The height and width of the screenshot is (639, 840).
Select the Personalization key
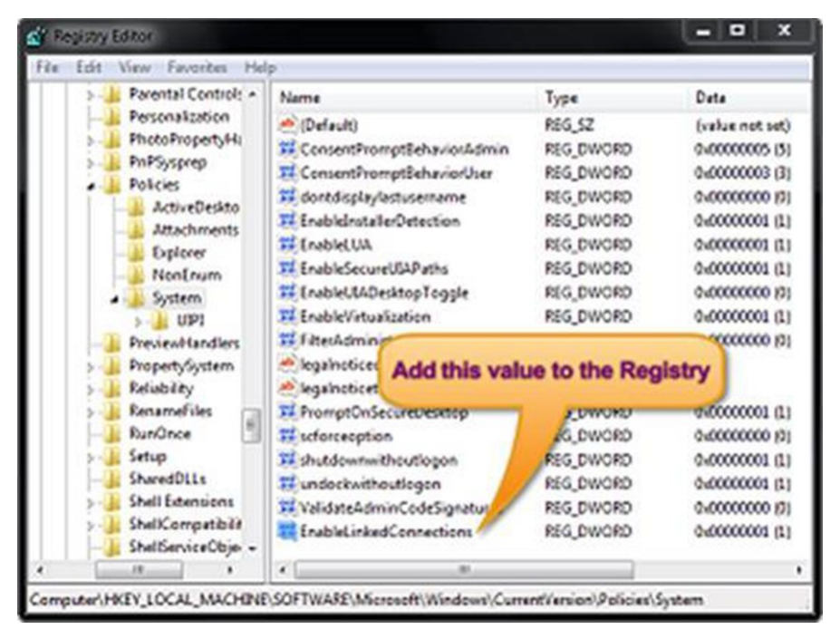tap(179, 116)
